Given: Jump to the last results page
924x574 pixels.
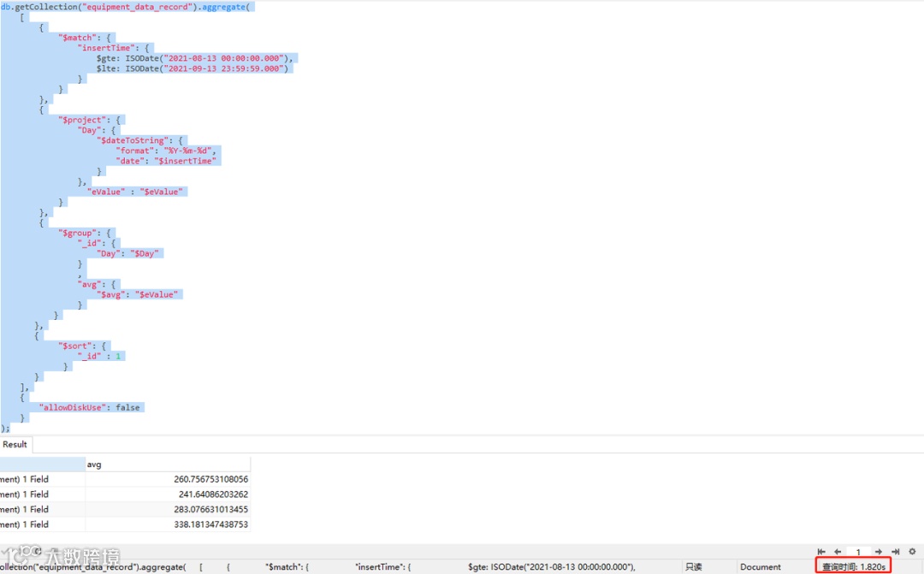Looking at the screenshot, I should point(896,552).
